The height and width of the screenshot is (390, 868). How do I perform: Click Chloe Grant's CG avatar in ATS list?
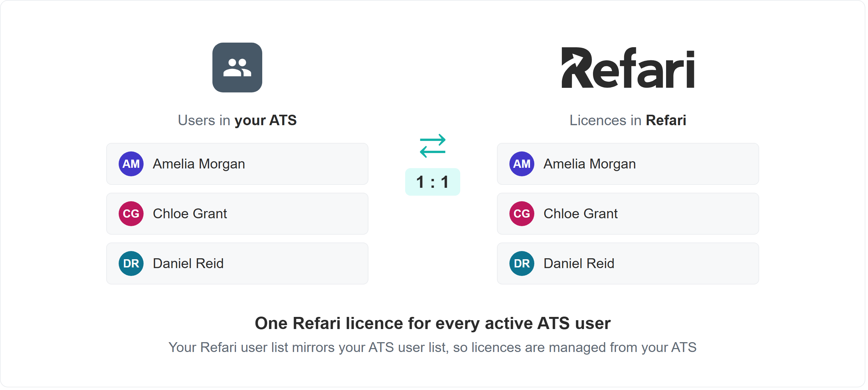[x=131, y=214]
